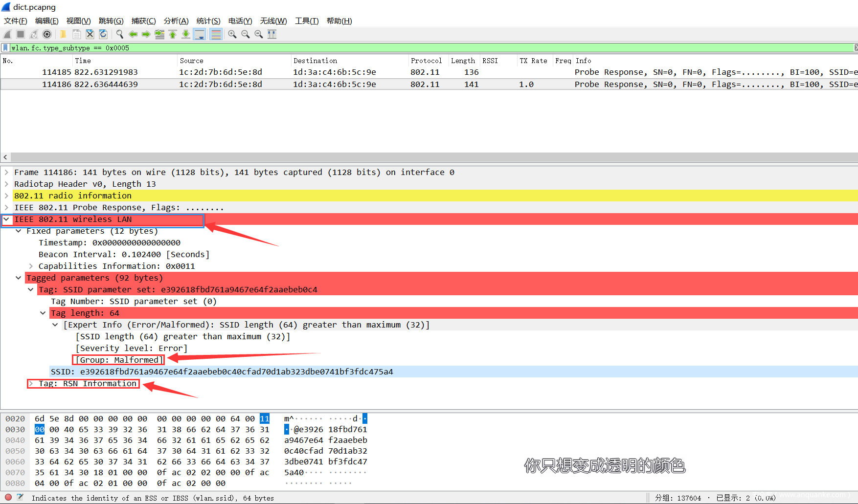Open the file folder icon in toolbar
Screen dimensions: 858x504
pyautogui.click(x=63, y=34)
